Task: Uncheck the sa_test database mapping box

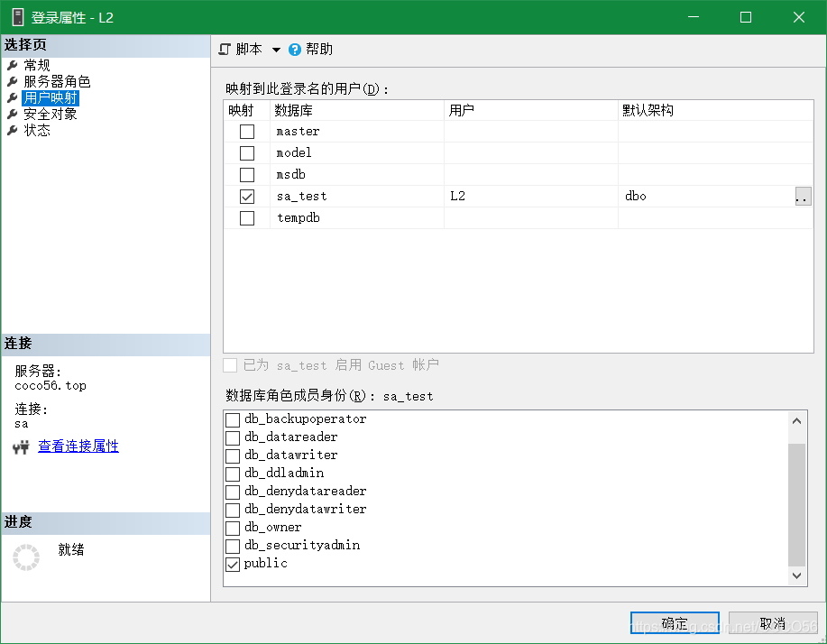Action: coord(247,197)
